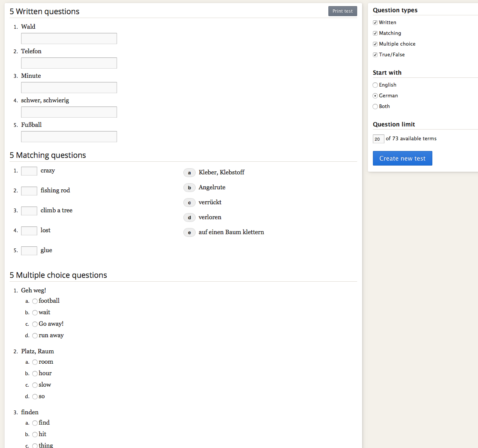Select English as the start language
This screenshot has height=448, width=478.
[375, 85]
